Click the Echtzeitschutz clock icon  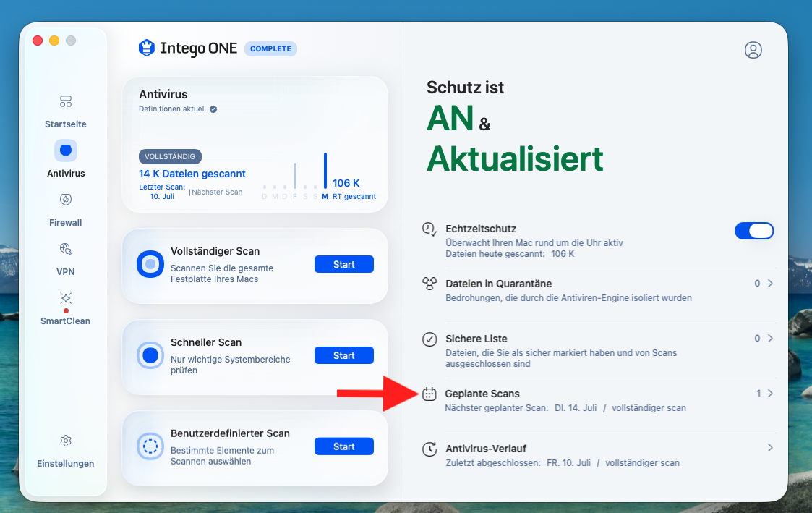point(429,229)
